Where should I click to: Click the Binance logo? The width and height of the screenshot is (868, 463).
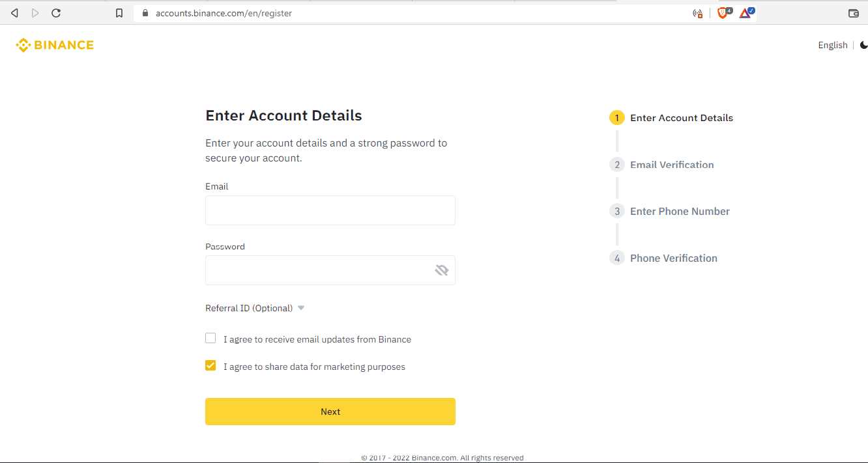pyautogui.click(x=55, y=45)
